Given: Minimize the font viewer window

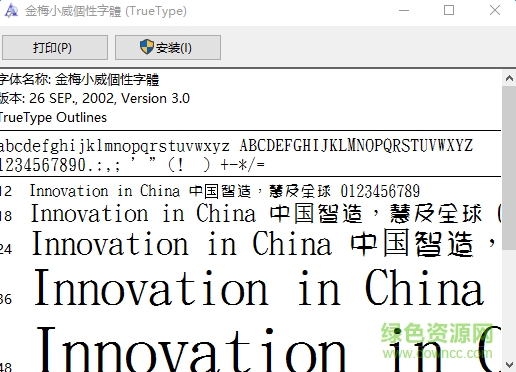Looking at the screenshot, I should coord(404,11).
